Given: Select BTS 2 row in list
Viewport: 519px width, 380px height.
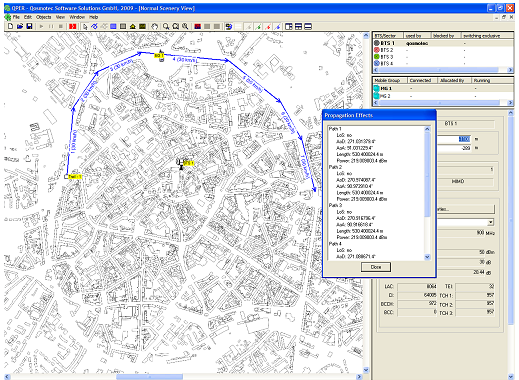Looking at the screenshot, I should coord(442,50).
